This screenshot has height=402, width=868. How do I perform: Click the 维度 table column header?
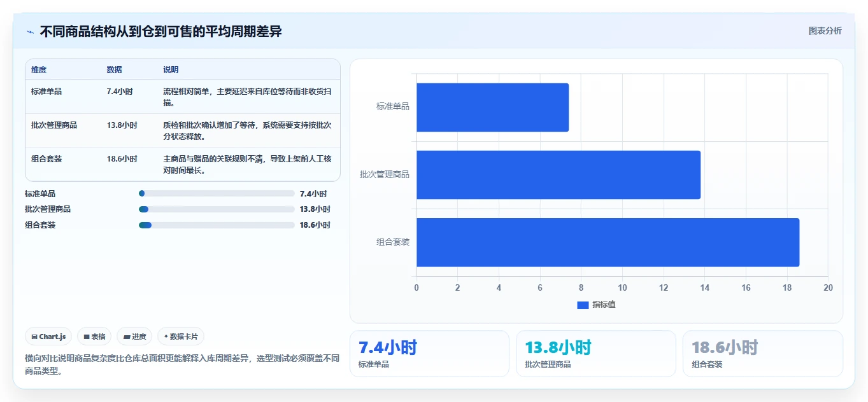point(39,70)
